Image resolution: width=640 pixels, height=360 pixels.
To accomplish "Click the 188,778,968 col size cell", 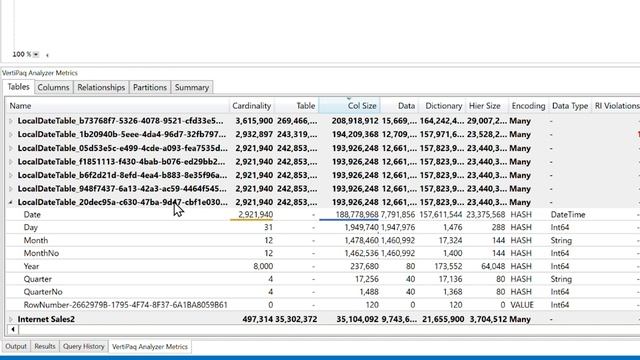I will (x=357, y=214).
